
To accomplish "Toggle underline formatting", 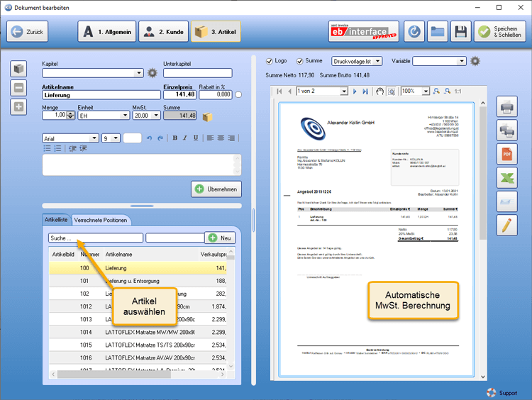I will pyautogui.click(x=196, y=138).
